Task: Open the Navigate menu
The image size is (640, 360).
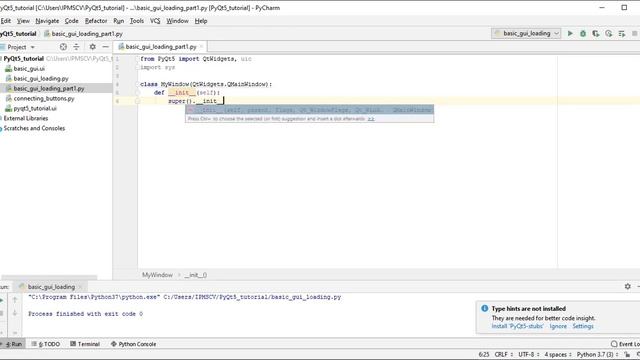Action: 47,21
